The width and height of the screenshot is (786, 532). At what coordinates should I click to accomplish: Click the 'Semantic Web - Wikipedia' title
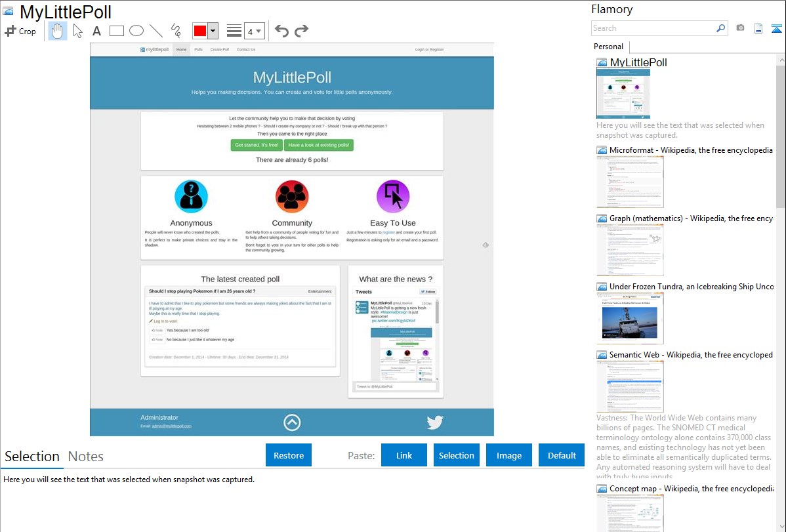point(692,355)
